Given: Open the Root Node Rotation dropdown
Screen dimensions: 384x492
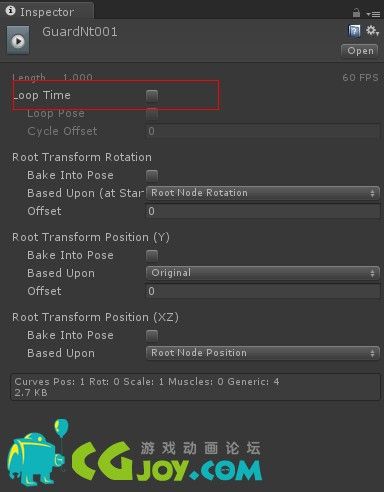Looking at the screenshot, I should (263, 193).
